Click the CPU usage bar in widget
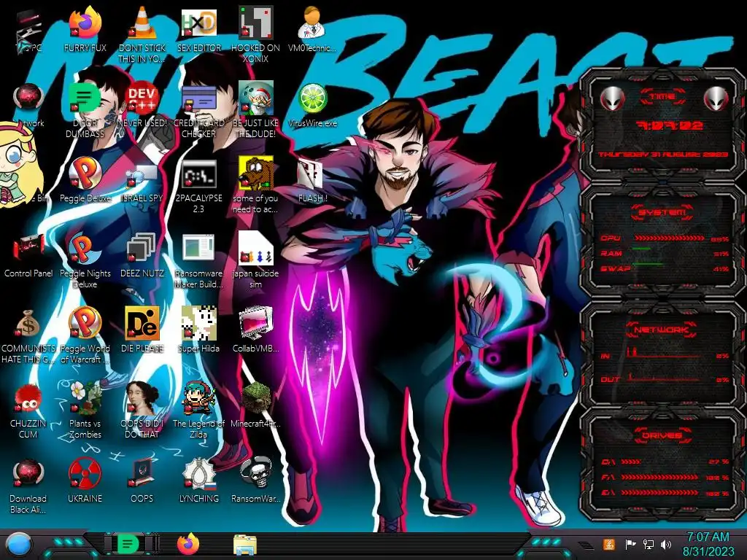Viewport: 747px width, 560px height. (669, 238)
